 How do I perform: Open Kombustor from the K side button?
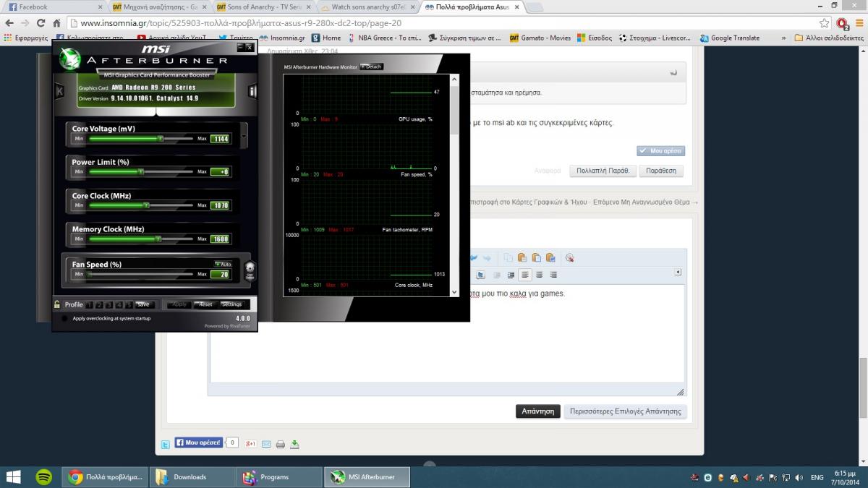click(x=59, y=91)
